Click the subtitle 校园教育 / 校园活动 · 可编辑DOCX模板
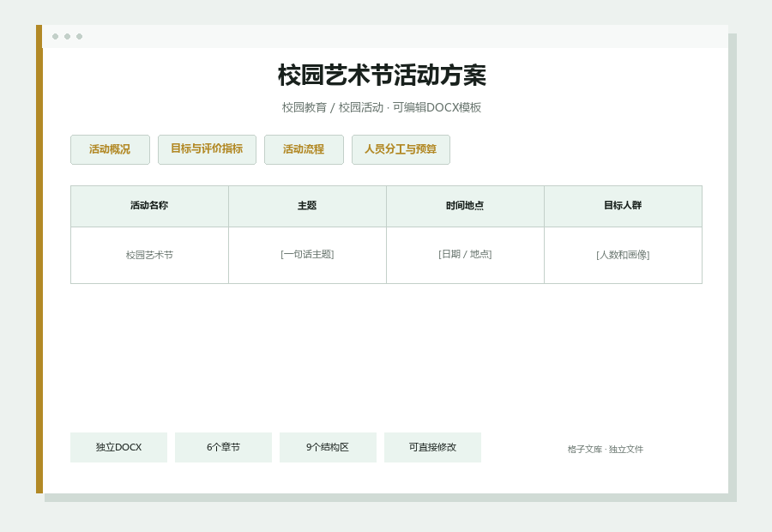The image size is (772, 532). click(382, 107)
